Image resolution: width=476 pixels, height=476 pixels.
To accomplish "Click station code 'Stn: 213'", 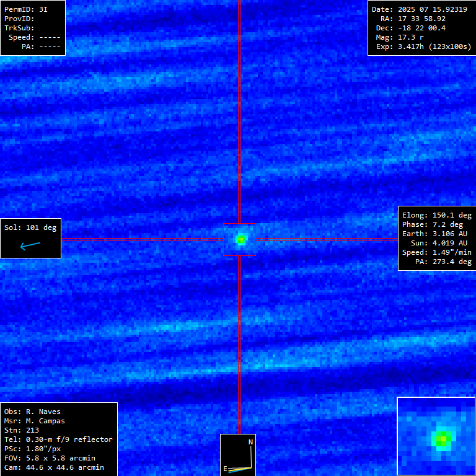I will click(22, 430).
